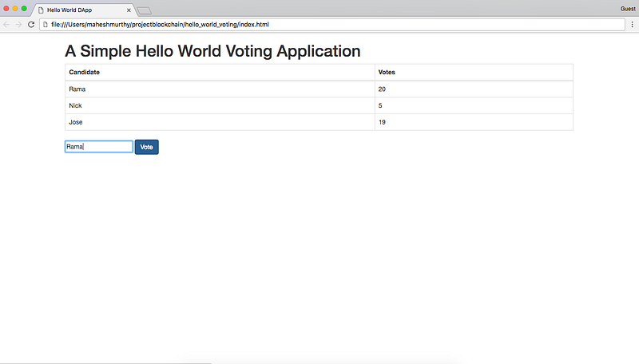
Task: Click the page heading A Simple Hello World Voting Application
Action: click(x=212, y=51)
